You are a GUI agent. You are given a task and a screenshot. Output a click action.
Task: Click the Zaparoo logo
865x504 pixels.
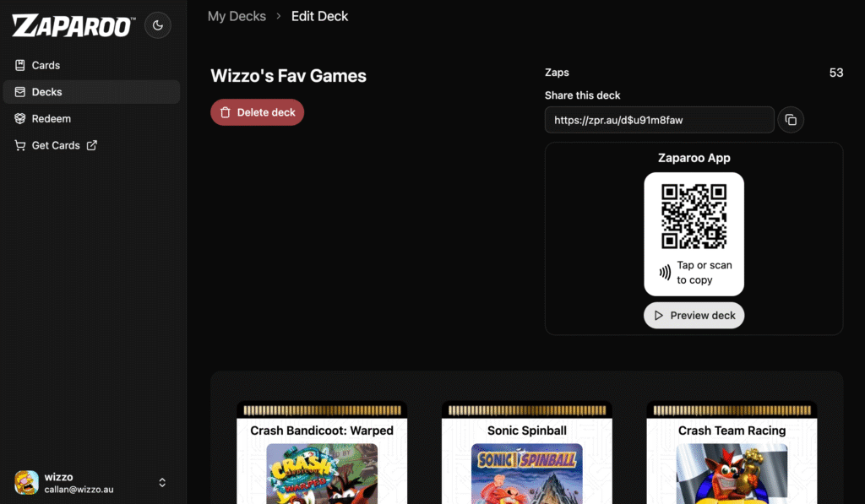pos(73,26)
